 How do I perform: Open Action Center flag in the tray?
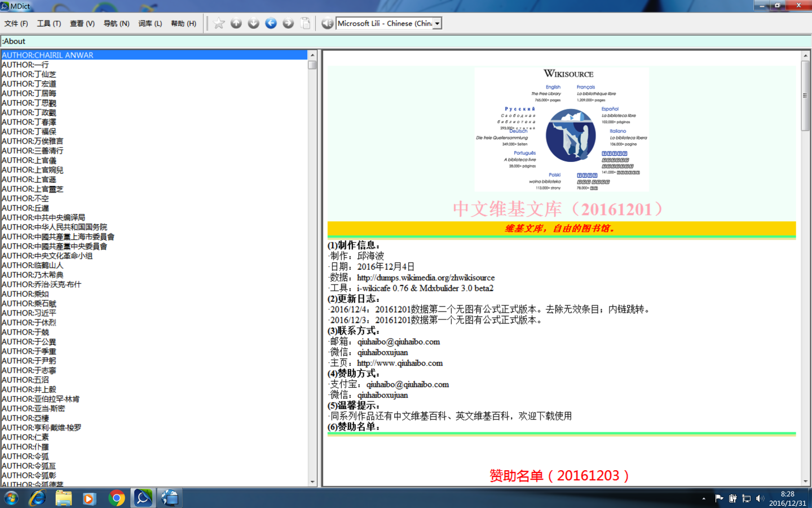719,498
